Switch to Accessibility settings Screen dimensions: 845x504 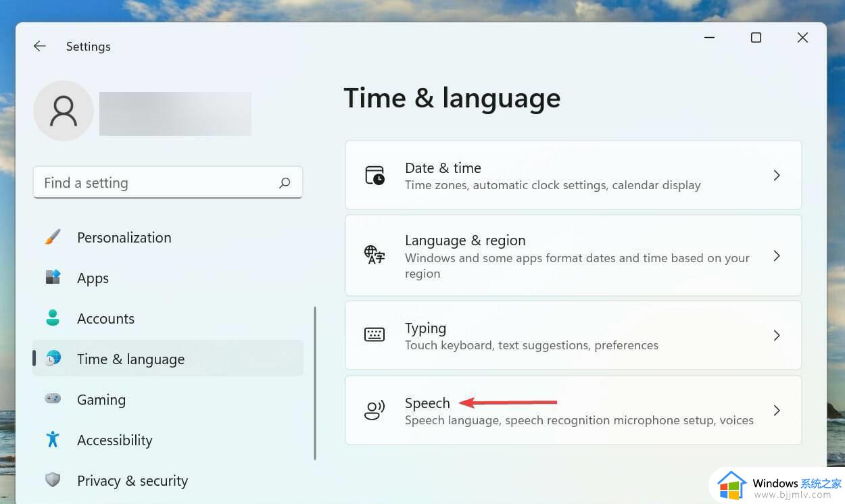(x=168, y=440)
